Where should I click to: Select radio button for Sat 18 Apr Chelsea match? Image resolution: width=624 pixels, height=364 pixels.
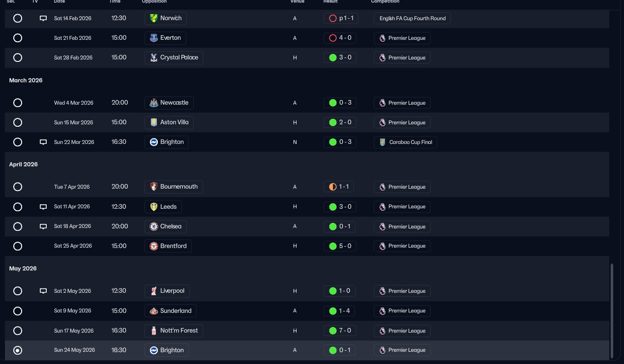pyautogui.click(x=18, y=226)
